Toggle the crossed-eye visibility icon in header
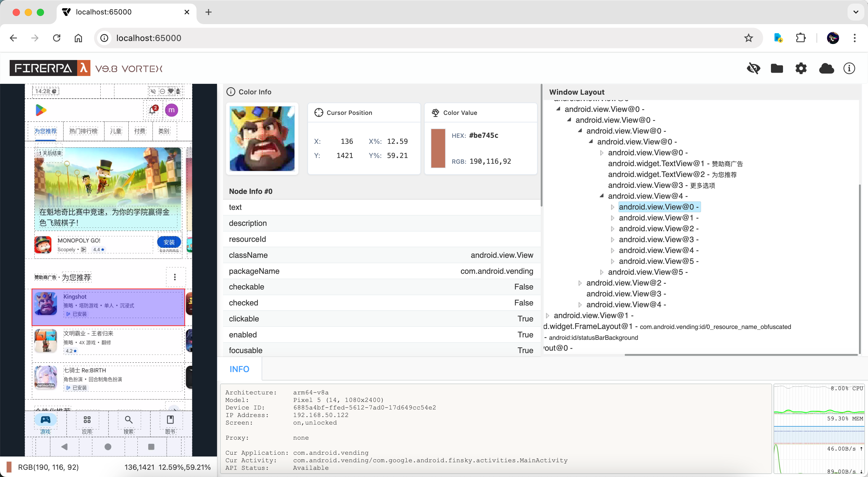 pyautogui.click(x=753, y=68)
